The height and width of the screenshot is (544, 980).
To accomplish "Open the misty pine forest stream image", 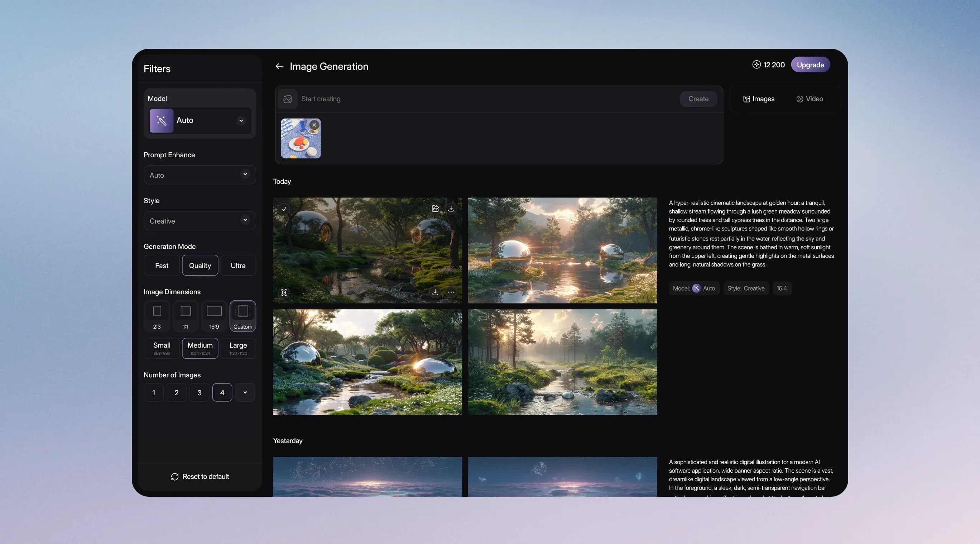I will pyautogui.click(x=562, y=362).
